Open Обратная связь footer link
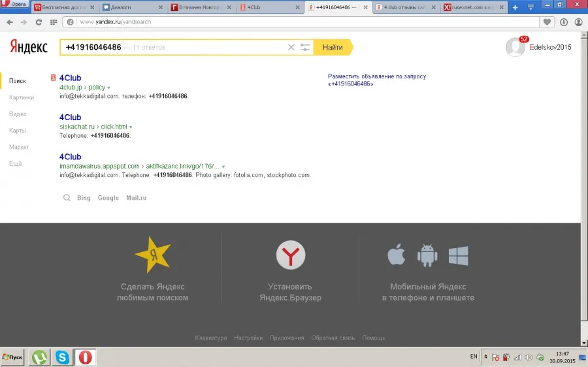588x367 pixels. [333, 338]
